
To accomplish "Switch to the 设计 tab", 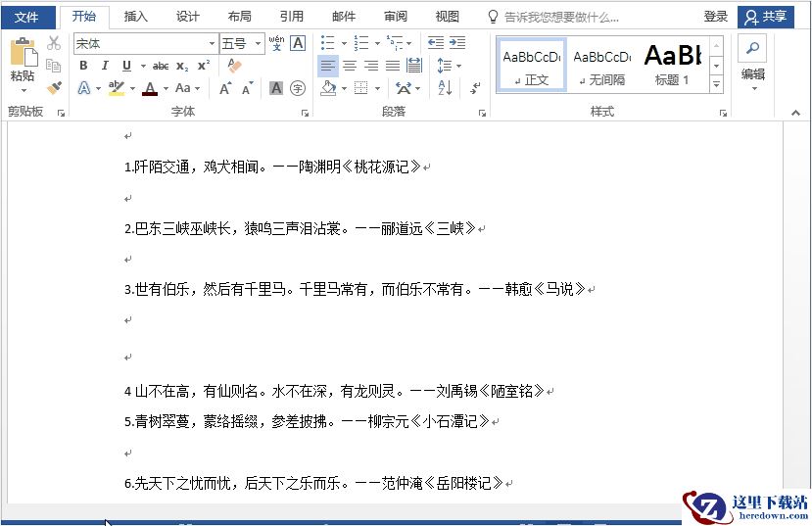I will [187, 17].
